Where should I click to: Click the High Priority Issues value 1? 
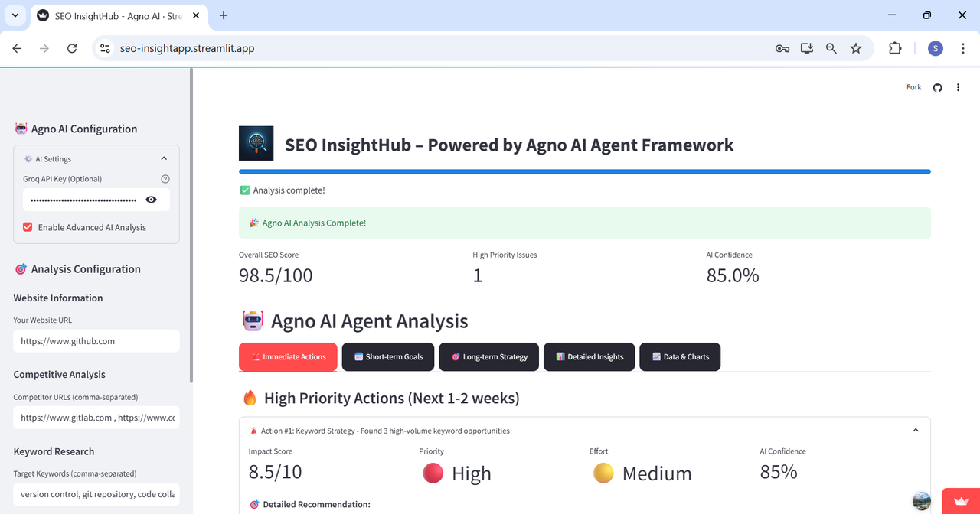478,275
